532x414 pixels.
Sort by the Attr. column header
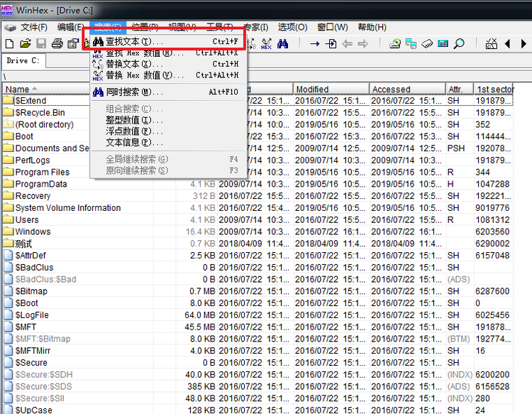[x=460, y=89]
